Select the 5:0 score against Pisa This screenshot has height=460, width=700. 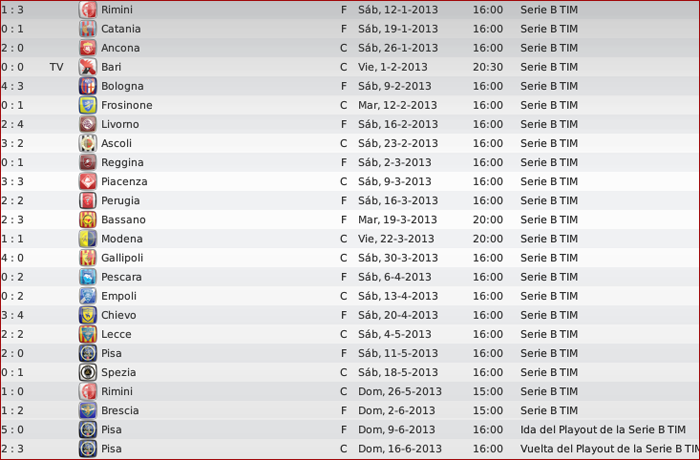point(12,430)
